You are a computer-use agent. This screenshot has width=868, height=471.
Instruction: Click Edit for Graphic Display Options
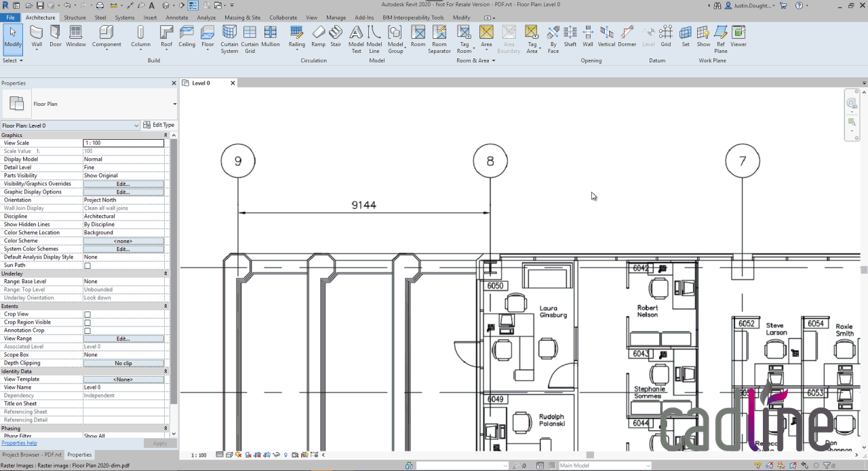[x=123, y=192]
